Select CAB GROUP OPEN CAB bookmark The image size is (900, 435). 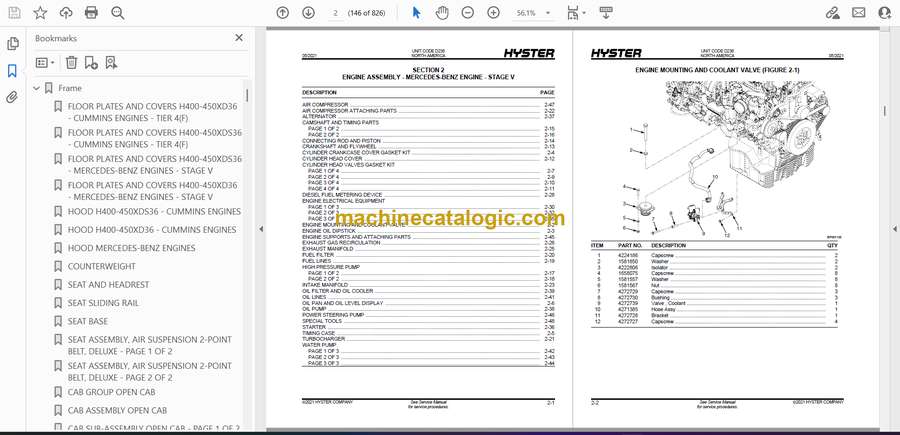coord(111,392)
